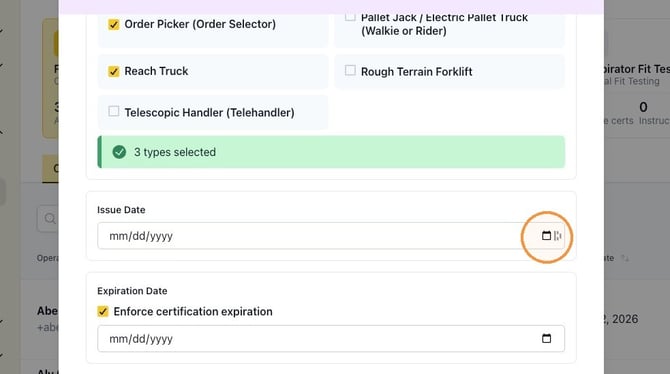Click the Enforce certification expiration label text
This screenshot has height=374, width=670.
(193, 312)
